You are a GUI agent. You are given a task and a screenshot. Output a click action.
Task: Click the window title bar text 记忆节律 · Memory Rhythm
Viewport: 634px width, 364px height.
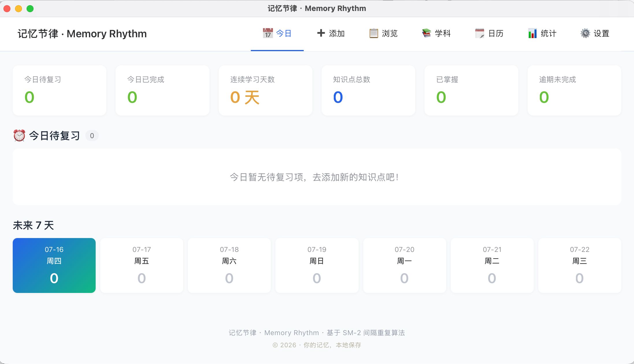317,8
